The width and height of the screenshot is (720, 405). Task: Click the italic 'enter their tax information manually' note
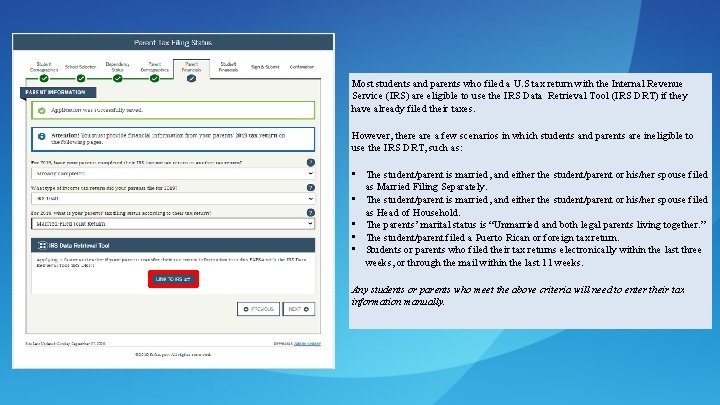(x=518, y=295)
